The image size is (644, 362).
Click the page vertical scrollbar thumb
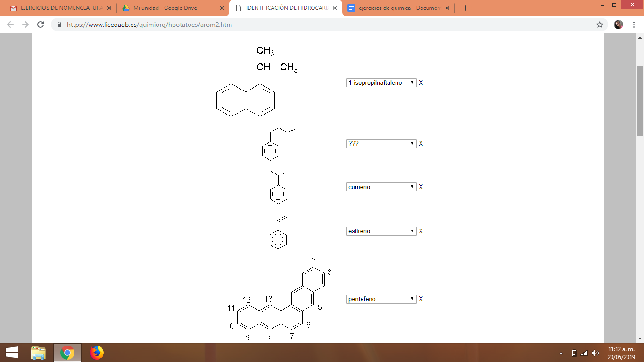coord(640,101)
